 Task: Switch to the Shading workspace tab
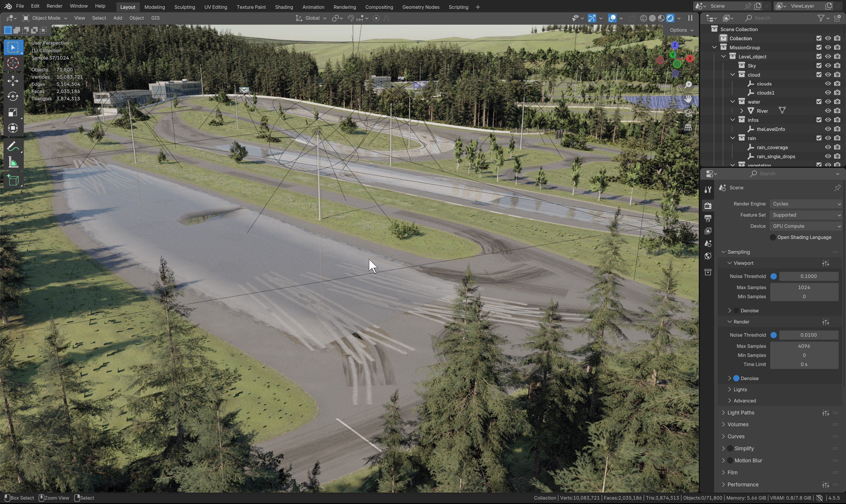(x=284, y=7)
